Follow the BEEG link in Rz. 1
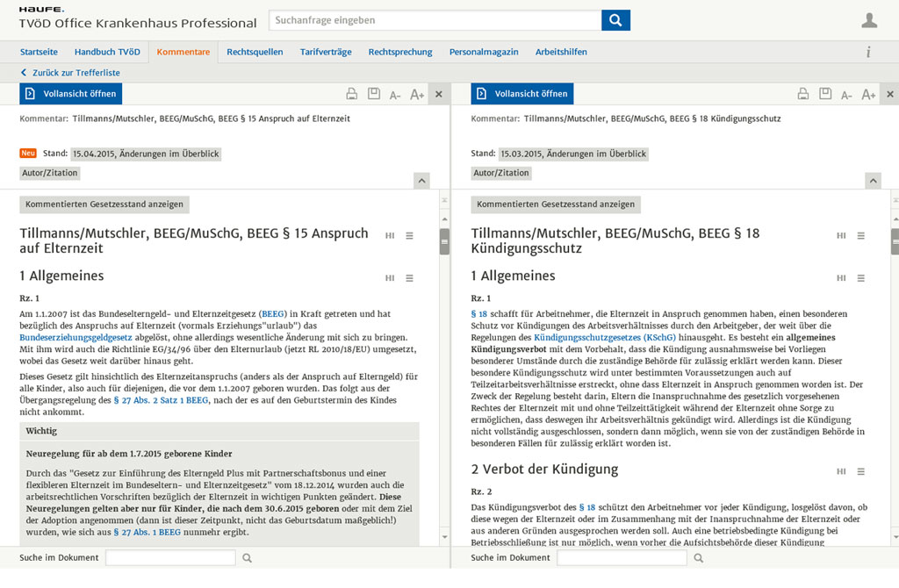The image size is (899, 588). [273, 314]
